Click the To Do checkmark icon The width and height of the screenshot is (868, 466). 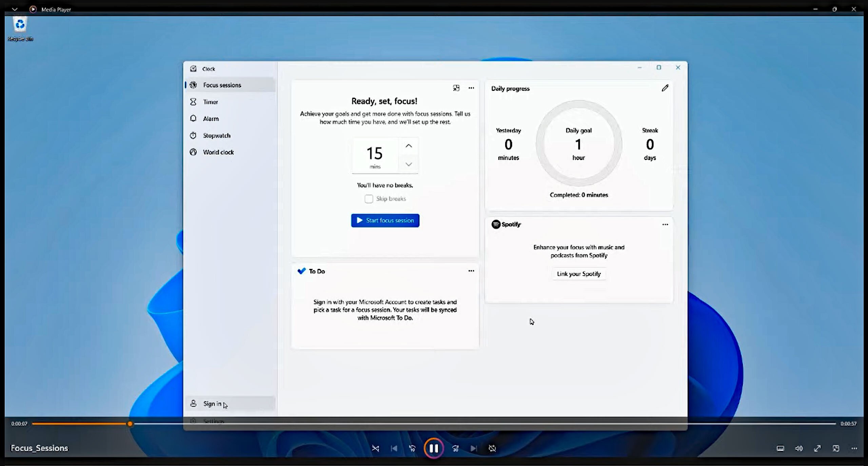(301, 271)
